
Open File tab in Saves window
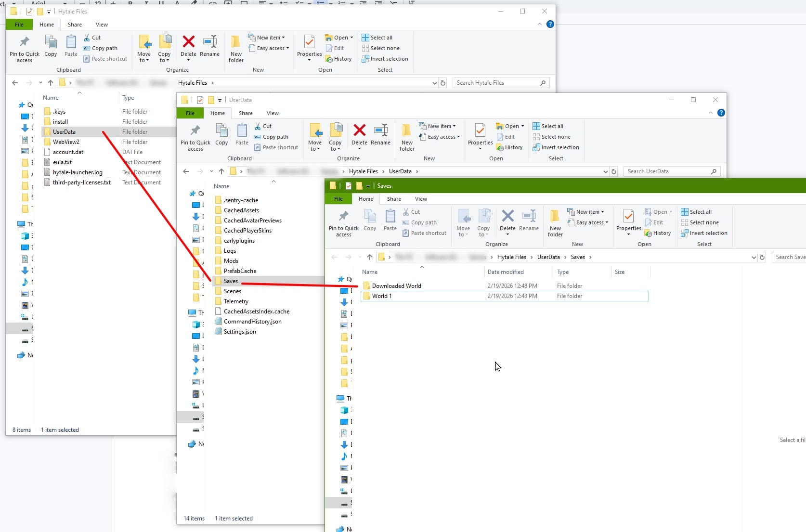tap(338, 199)
